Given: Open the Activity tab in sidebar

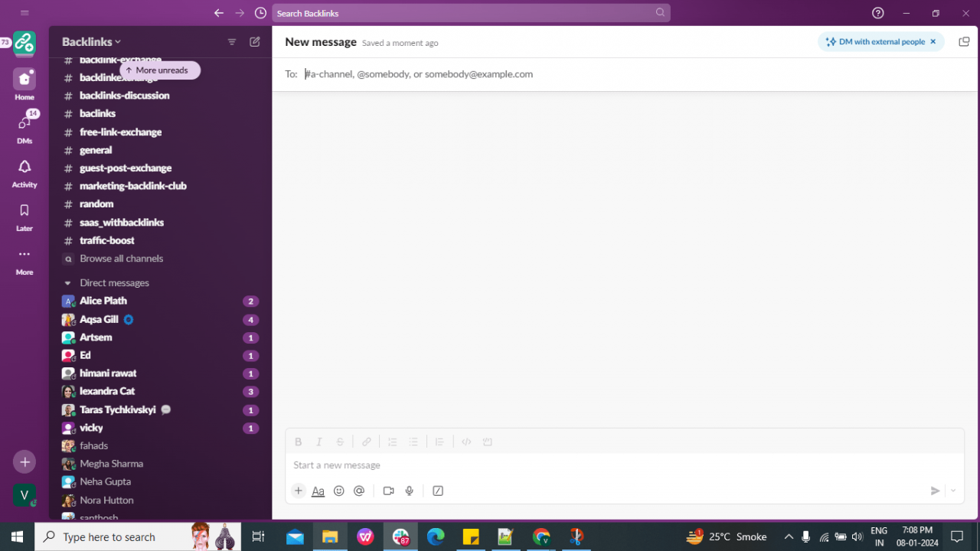Looking at the screenshot, I should pyautogui.click(x=24, y=173).
